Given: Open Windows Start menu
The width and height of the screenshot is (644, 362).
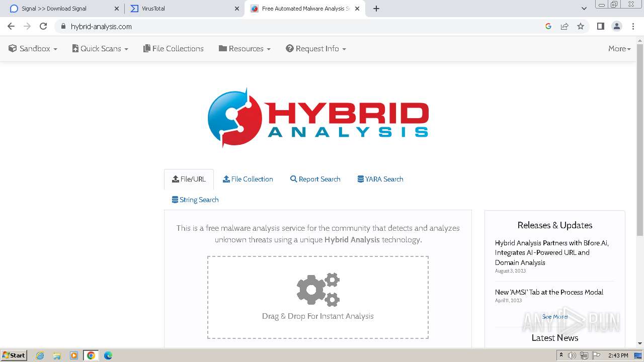Looking at the screenshot, I should pos(14,355).
